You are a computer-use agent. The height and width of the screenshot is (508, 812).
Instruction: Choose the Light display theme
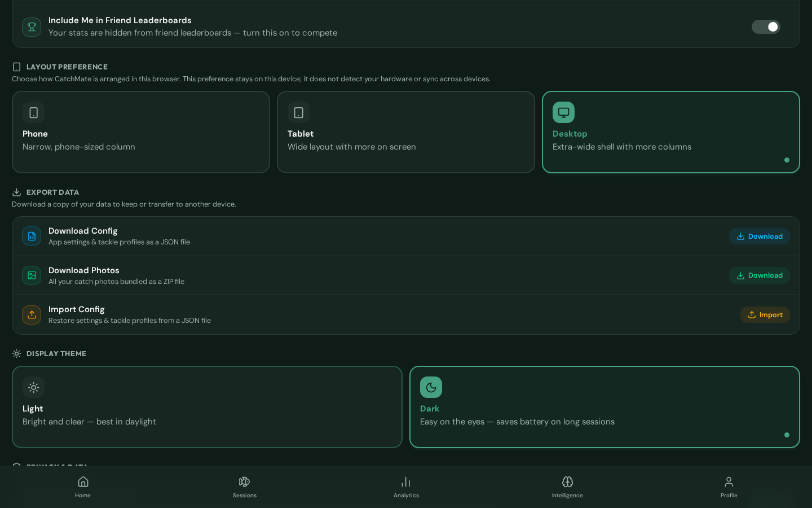tap(207, 407)
